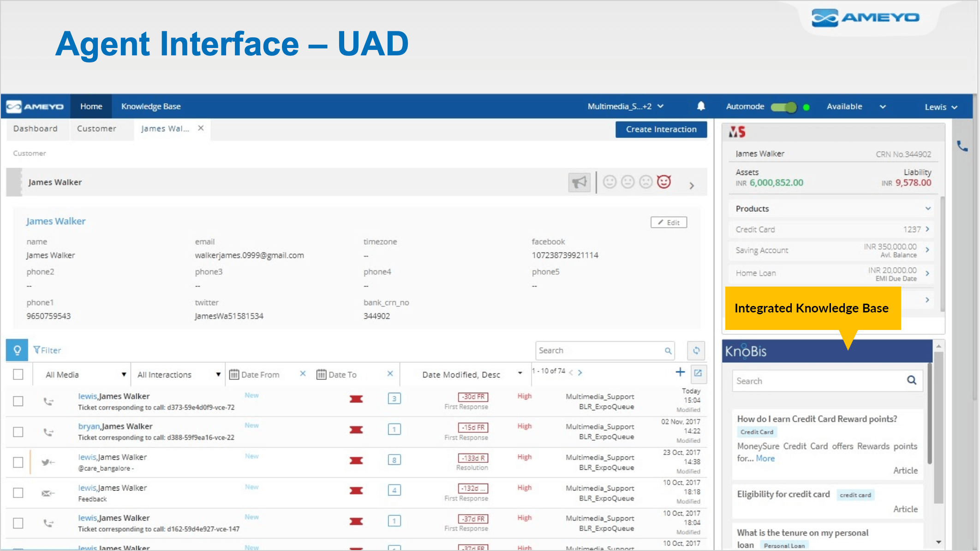Close the James Wal... tab
The image size is (980, 551).
201,128
